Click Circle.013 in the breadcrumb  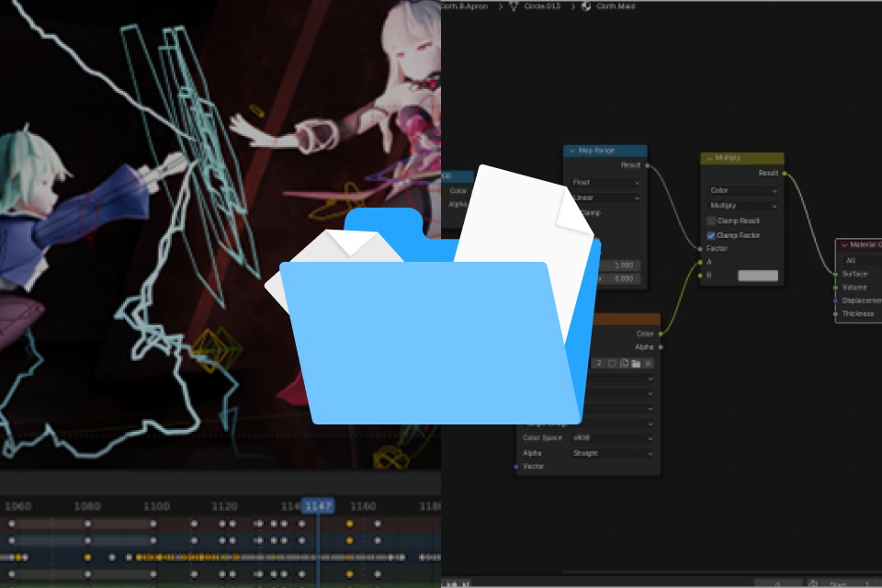(542, 6)
